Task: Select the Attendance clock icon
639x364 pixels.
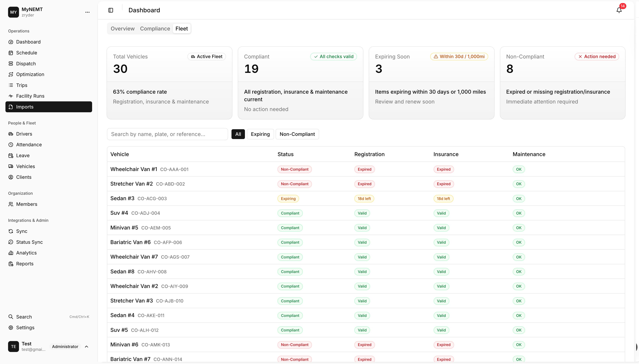Action: tap(11, 145)
